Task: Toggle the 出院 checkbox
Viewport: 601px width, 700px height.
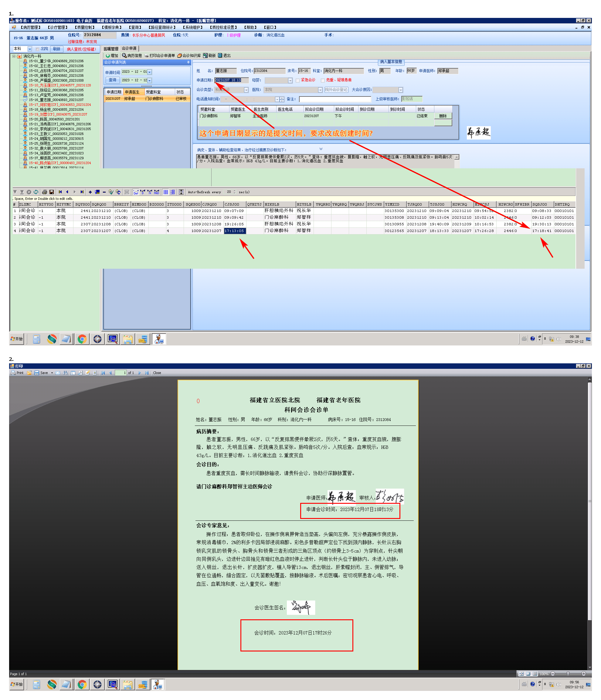Action: pos(38,49)
